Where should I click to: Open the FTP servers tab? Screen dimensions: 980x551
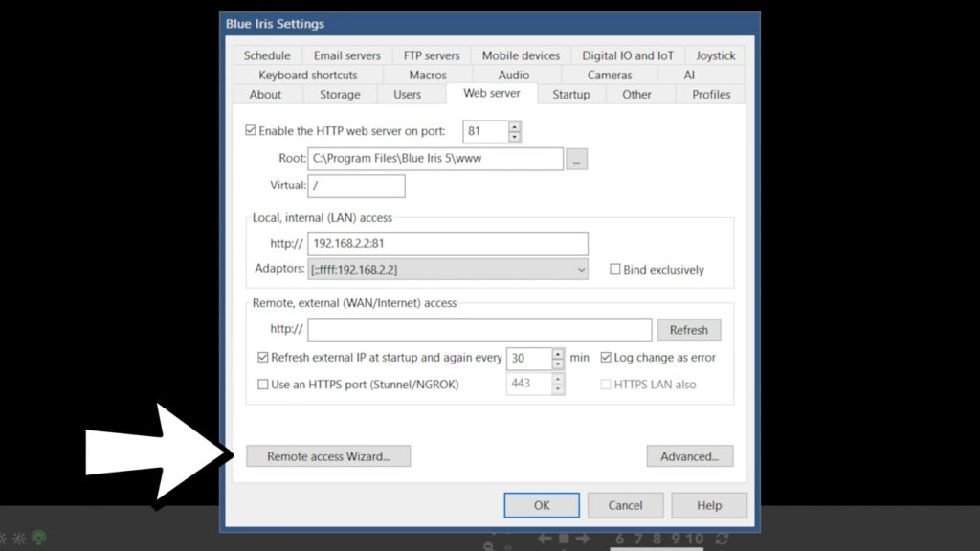tap(431, 55)
